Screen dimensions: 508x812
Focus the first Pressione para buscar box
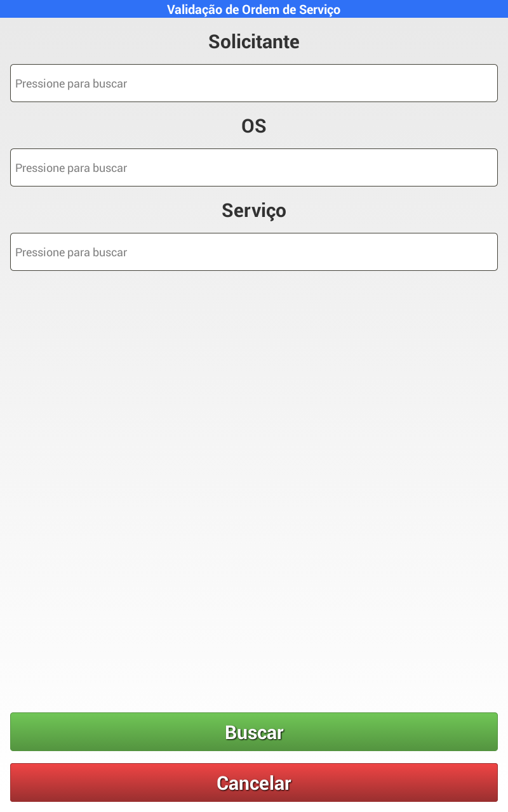click(254, 83)
